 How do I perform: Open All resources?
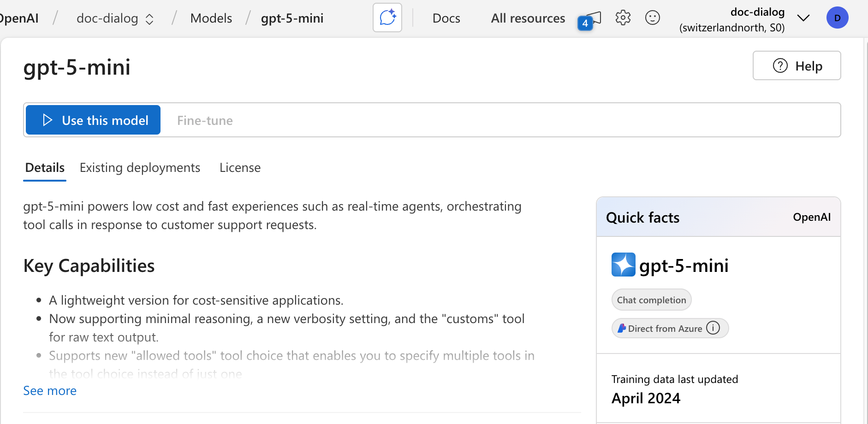coord(528,18)
